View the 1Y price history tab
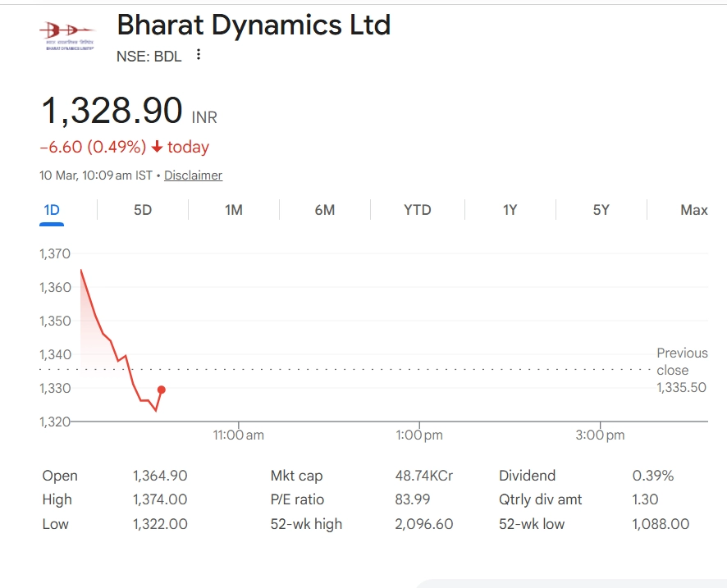This screenshot has width=727, height=588. (510, 210)
